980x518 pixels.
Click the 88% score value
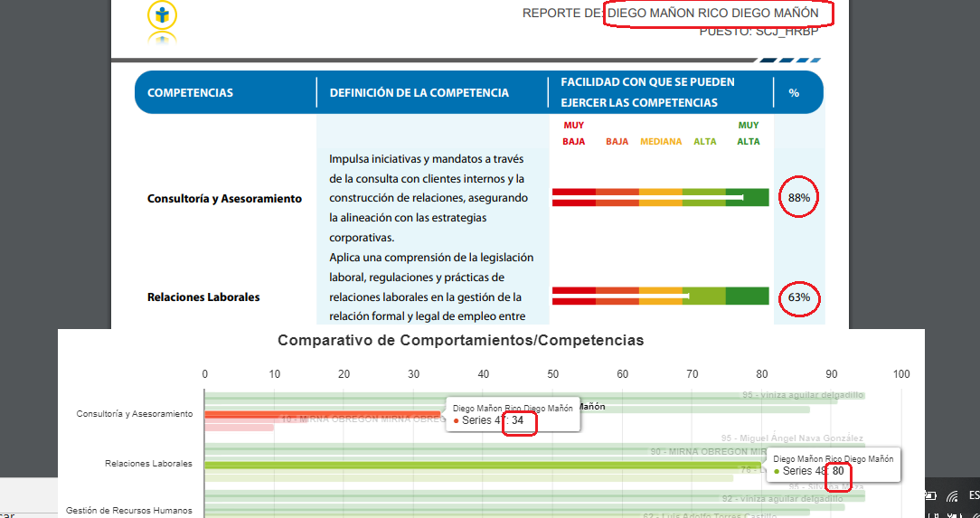pos(798,197)
